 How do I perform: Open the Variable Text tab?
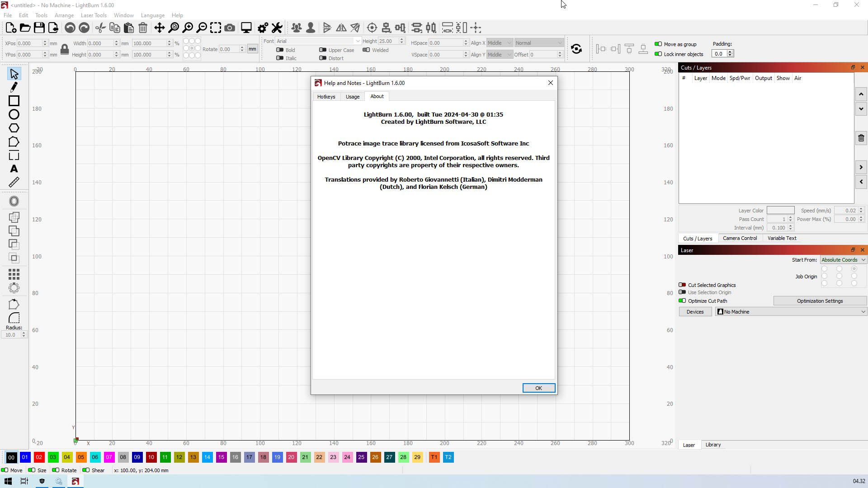[x=782, y=238]
